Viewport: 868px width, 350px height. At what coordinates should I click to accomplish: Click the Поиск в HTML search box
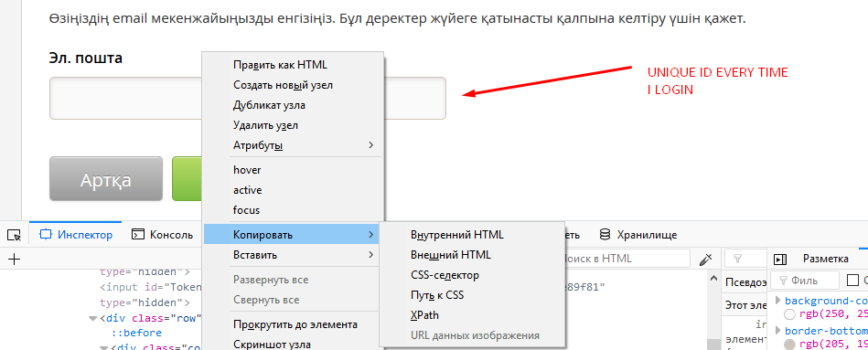pos(627,259)
